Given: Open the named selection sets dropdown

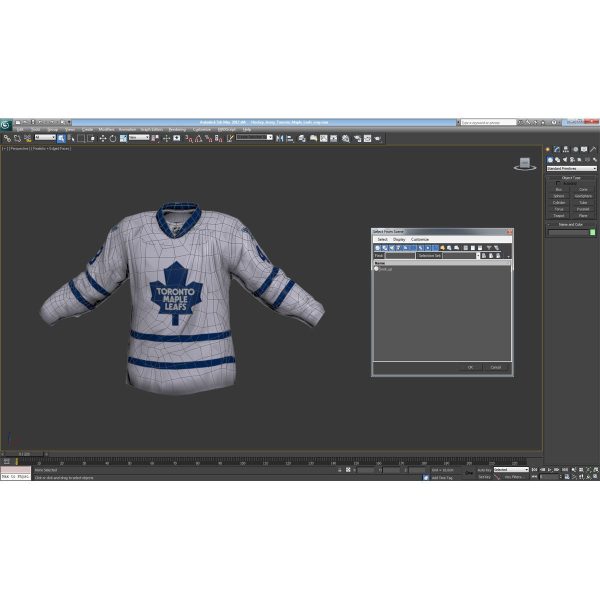Looking at the screenshot, I should point(254,137).
